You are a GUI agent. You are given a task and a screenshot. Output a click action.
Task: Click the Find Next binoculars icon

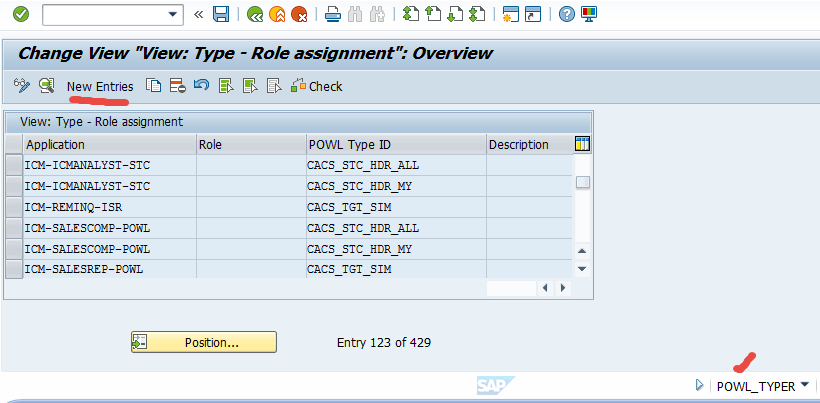[377, 14]
